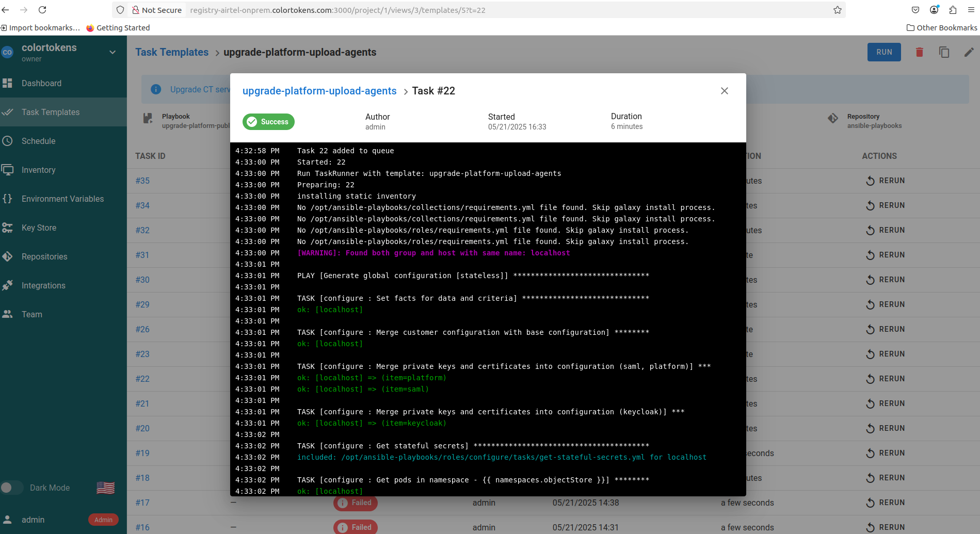
Task: Delete template using the red trash icon
Action: [919, 52]
